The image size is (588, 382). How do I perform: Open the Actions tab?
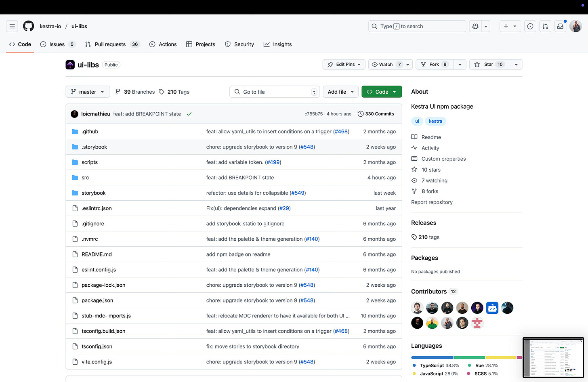[x=163, y=44]
